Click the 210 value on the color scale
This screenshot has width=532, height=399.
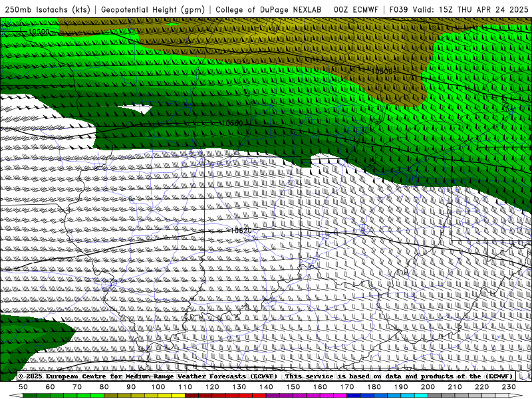point(455,387)
